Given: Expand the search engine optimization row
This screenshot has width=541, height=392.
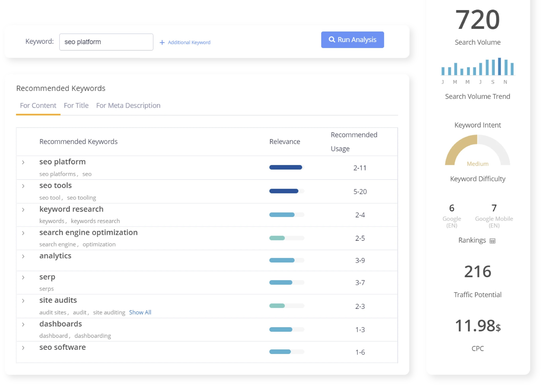Looking at the screenshot, I should pos(23,233).
